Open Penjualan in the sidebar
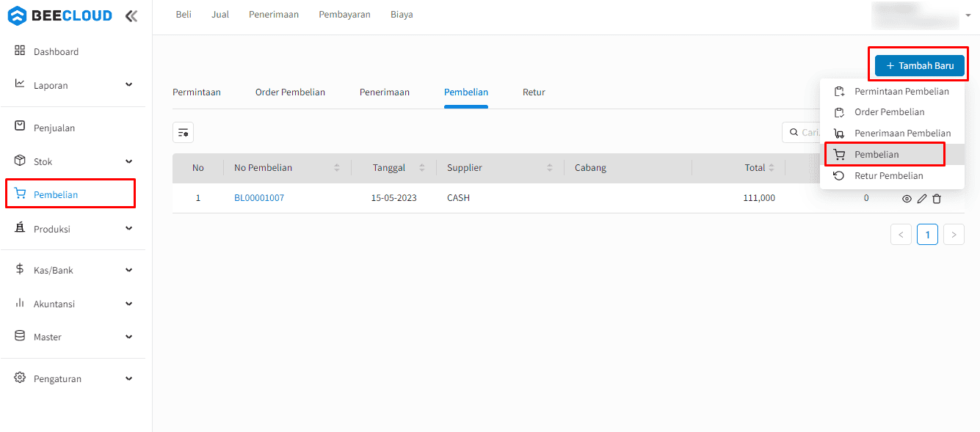This screenshot has width=980, height=432. [54, 128]
